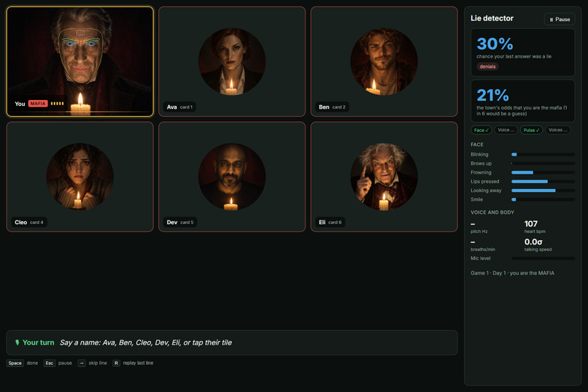Click the Blinking level bar
The image size is (588, 392).
pyautogui.click(x=543, y=155)
